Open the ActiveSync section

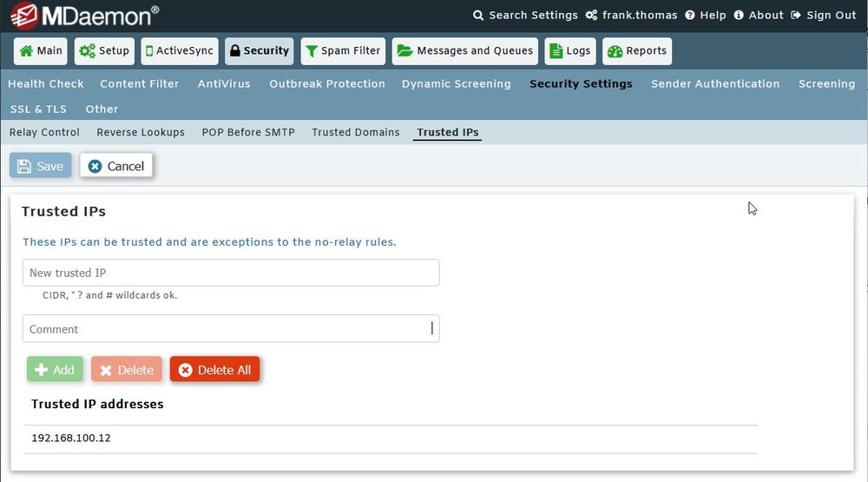[180, 51]
